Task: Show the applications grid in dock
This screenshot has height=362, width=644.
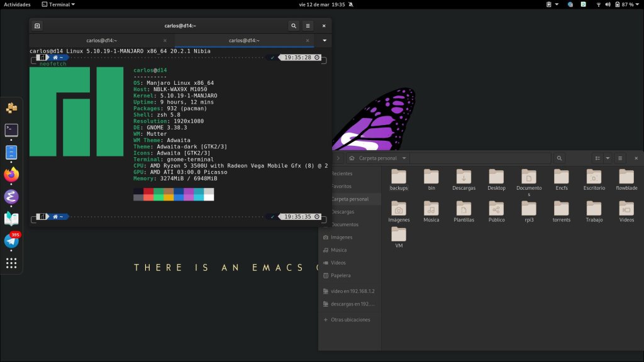Action: (11, 263)
